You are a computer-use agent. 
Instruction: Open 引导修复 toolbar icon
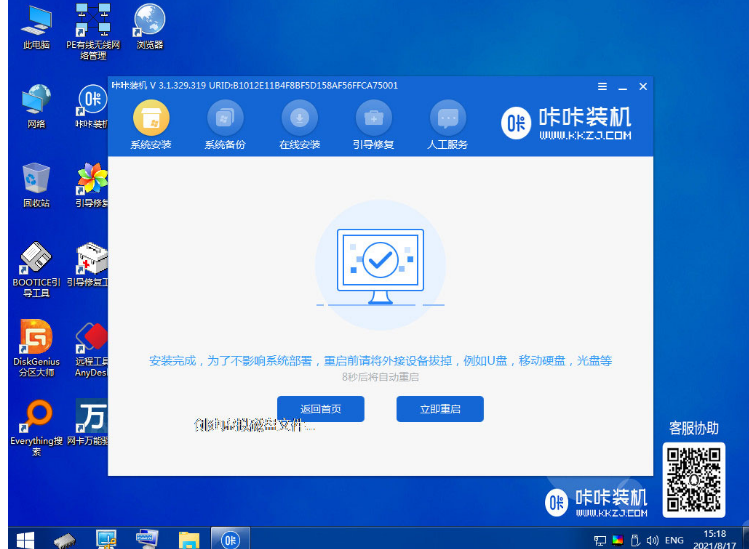[374, 125]
